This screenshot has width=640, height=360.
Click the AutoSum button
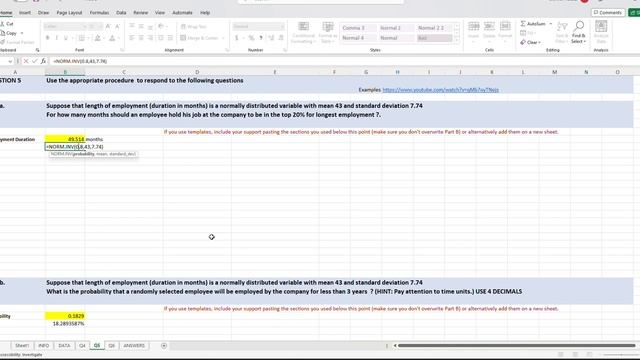tap(533, 24)
